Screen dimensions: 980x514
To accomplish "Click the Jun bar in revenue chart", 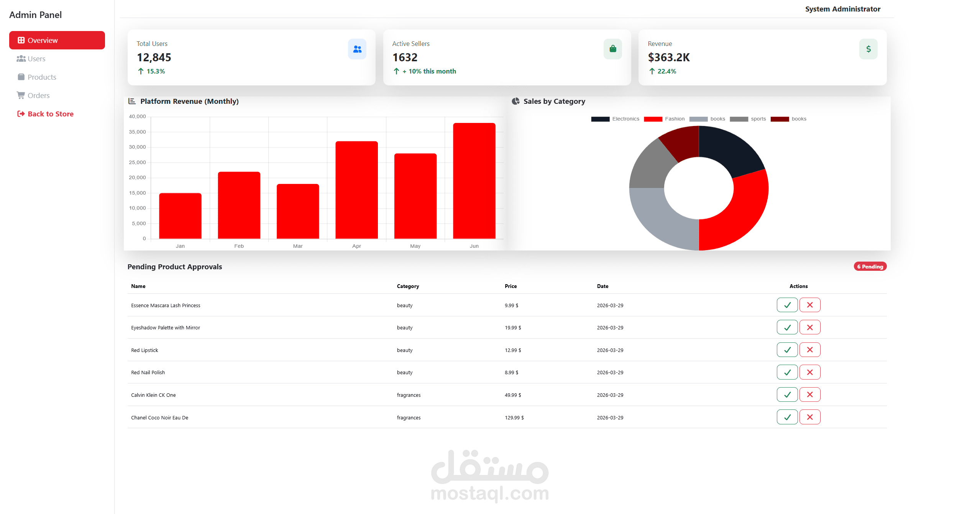I will click(474, 181).
